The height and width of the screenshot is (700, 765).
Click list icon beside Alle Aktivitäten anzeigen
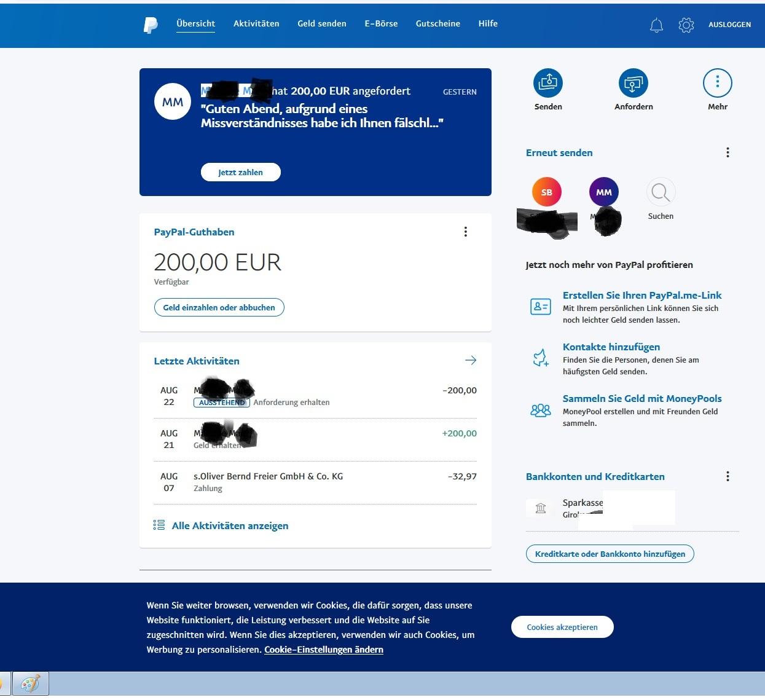pos(159,525)
